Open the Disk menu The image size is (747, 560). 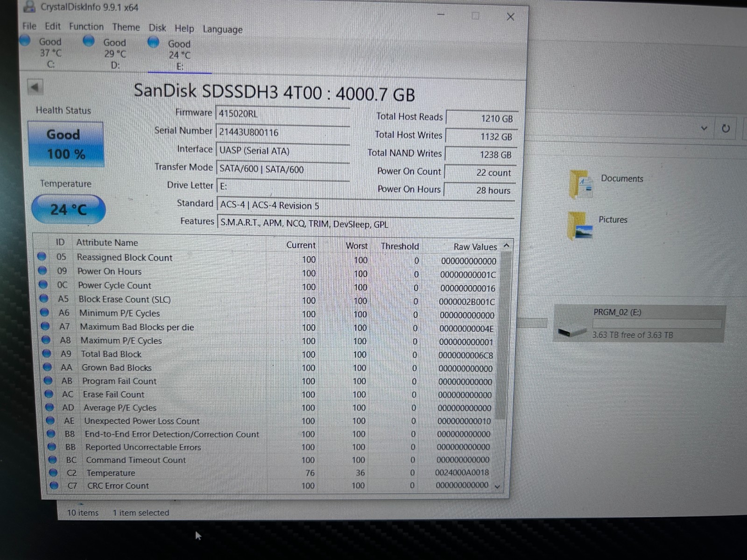click(157, 28)
